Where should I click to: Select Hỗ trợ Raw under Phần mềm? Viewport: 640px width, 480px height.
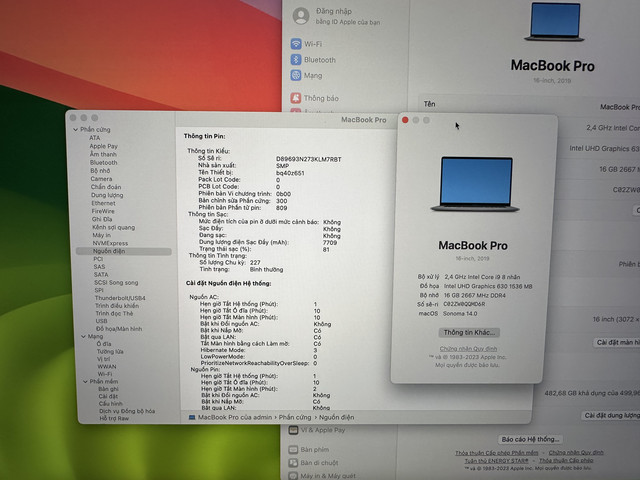[114, 418]
